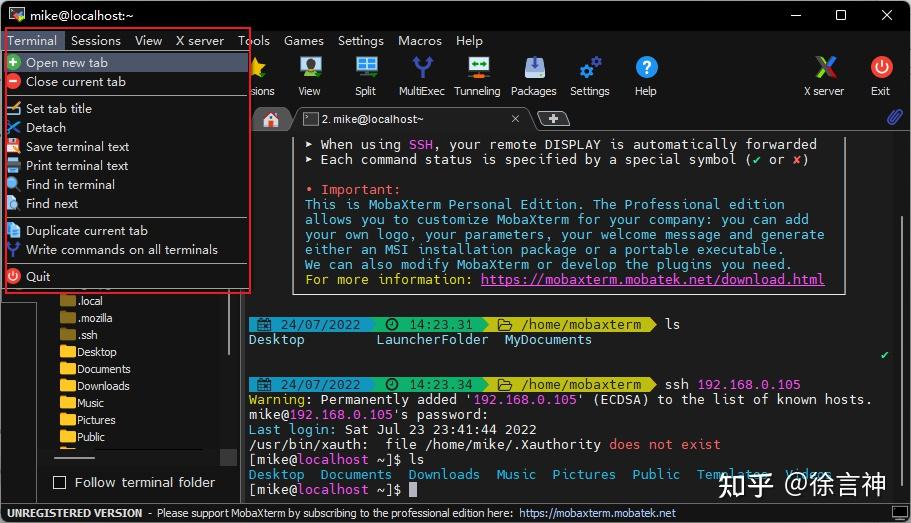This screenshot has width=911, height=523.
Task: Open the Games menu
Action: tap(303, 41)
